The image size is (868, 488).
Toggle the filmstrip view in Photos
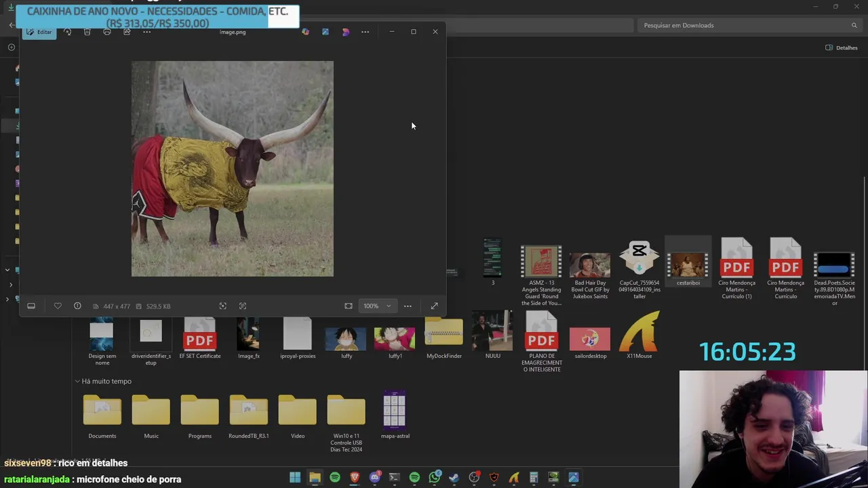tap(31, 306)
